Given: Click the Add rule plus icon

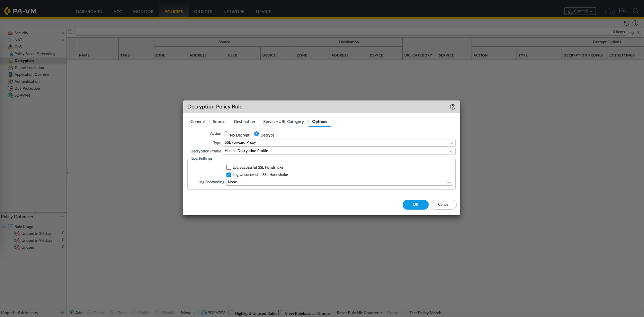Looking at the screenshot, I should click(72, 312).
